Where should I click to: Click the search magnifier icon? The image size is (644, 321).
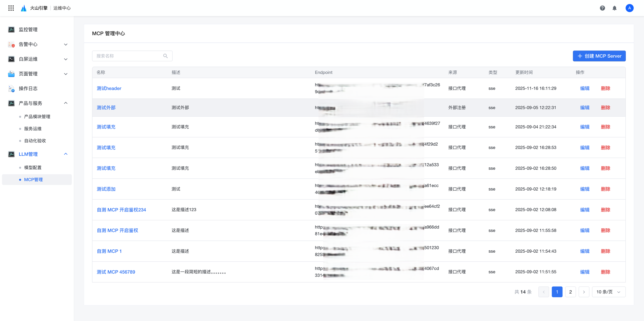(x=165, y=56)
